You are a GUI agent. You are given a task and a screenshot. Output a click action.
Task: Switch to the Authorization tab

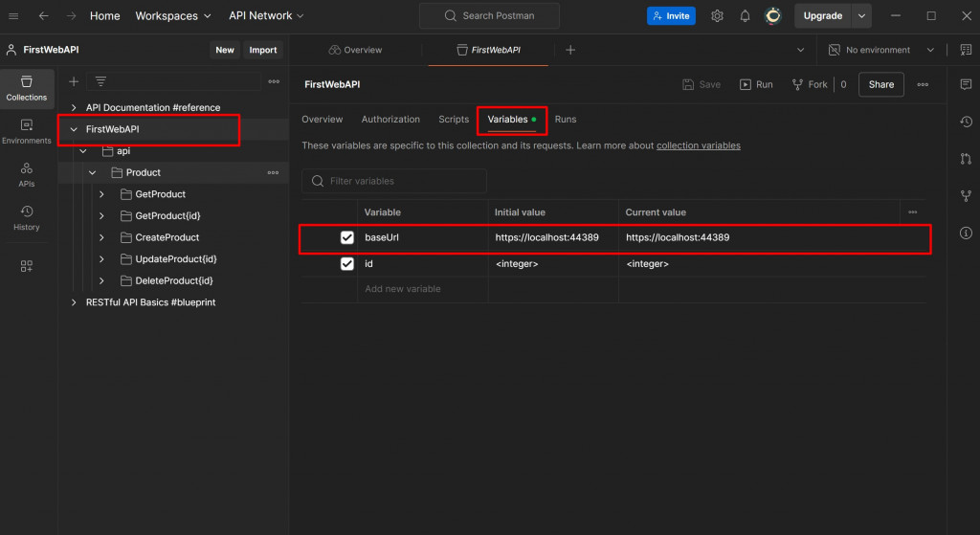pos(390,120)
